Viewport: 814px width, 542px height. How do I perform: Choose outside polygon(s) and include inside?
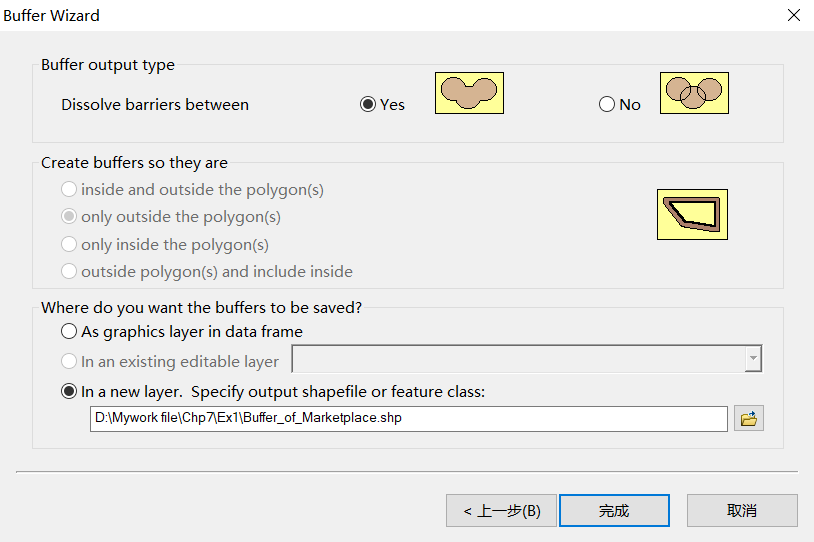click(69, 271)
